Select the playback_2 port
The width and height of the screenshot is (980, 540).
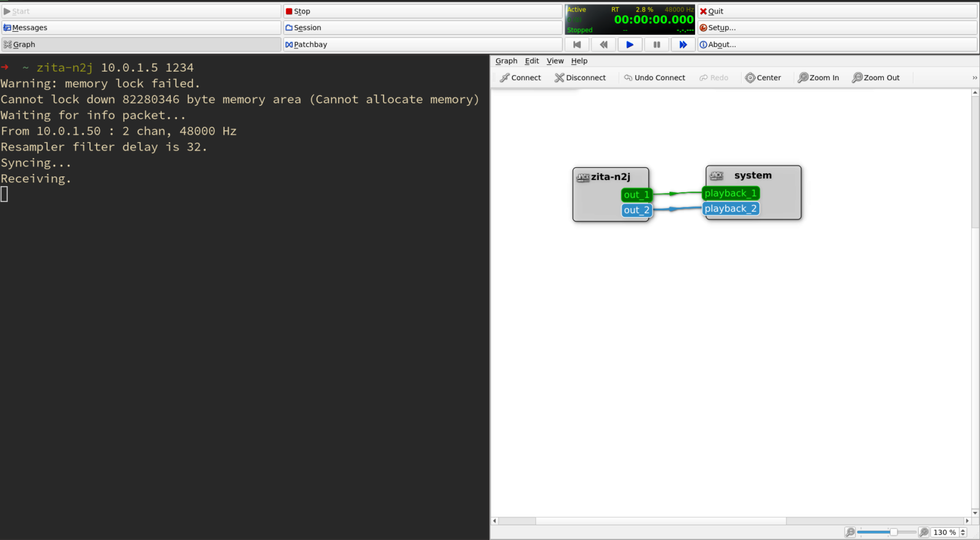coord(731,209)
